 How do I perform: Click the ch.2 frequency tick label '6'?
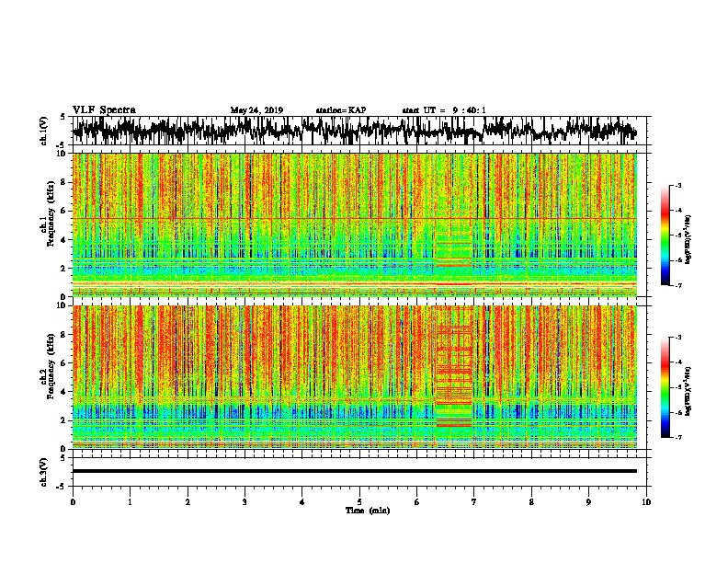point(64,363)
